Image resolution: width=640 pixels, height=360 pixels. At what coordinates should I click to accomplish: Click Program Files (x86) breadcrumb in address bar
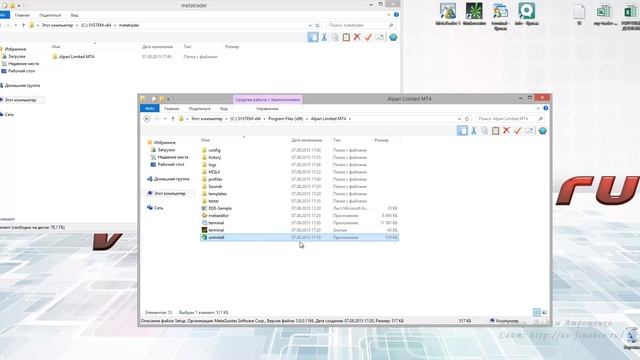(x=285, y=119)
